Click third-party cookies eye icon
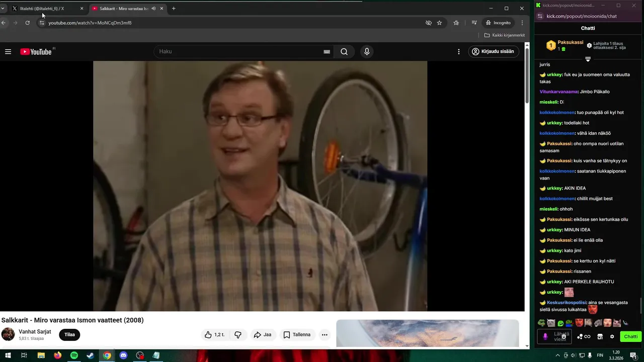The image size is (644, 362). click(429, 23)
